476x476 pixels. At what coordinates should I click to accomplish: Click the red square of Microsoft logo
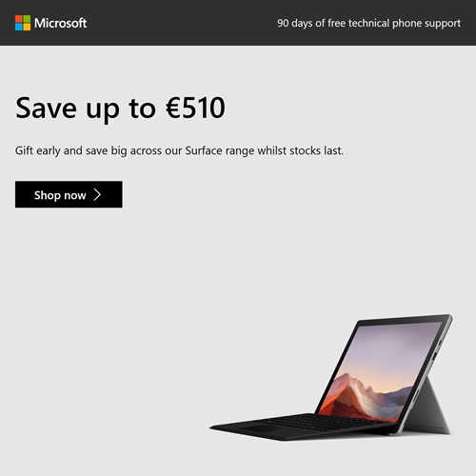(x=19, y=19)
